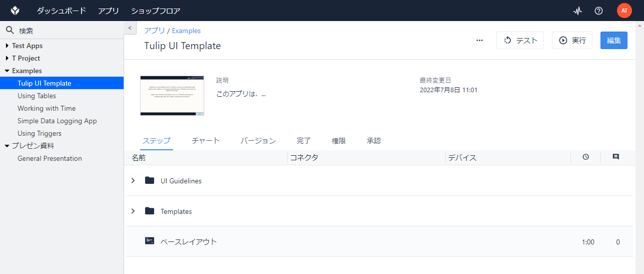
Task: Click the 1:00 time value
Action: coord(588,242)
